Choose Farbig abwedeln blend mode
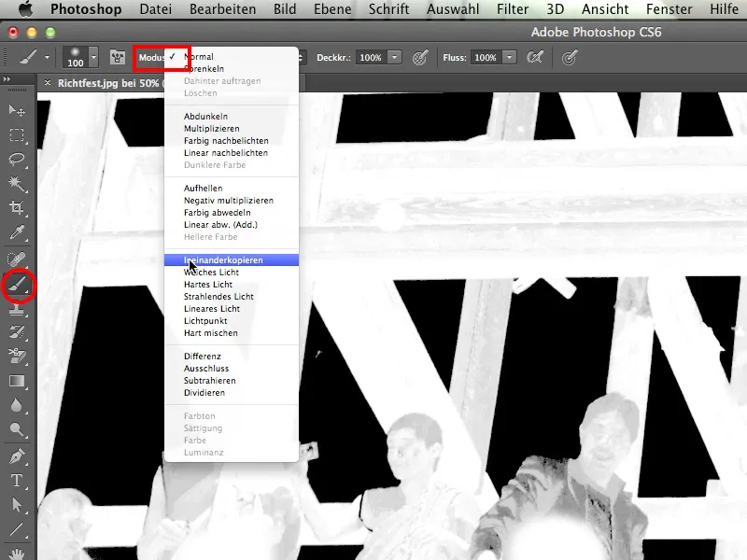747x560 pixels. pyautogui.click(x=232, y=213)
